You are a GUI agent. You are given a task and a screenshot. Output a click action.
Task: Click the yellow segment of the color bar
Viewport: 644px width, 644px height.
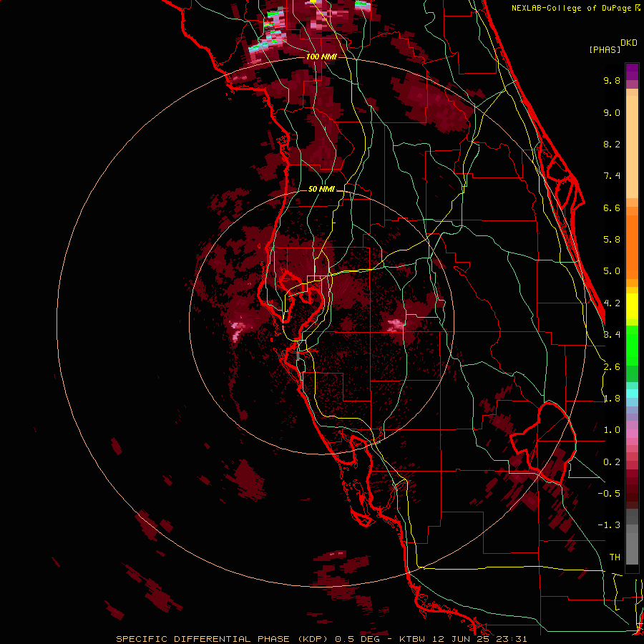[x=632, y=306]
